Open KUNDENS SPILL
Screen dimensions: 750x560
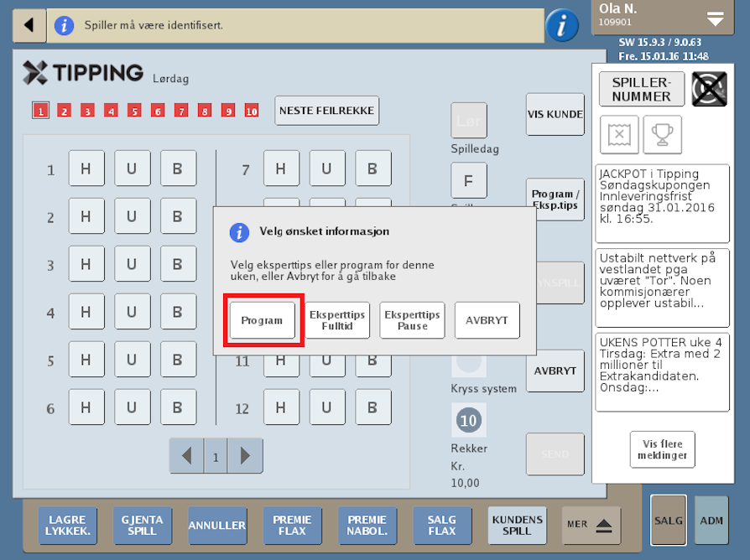pos(517,526)
